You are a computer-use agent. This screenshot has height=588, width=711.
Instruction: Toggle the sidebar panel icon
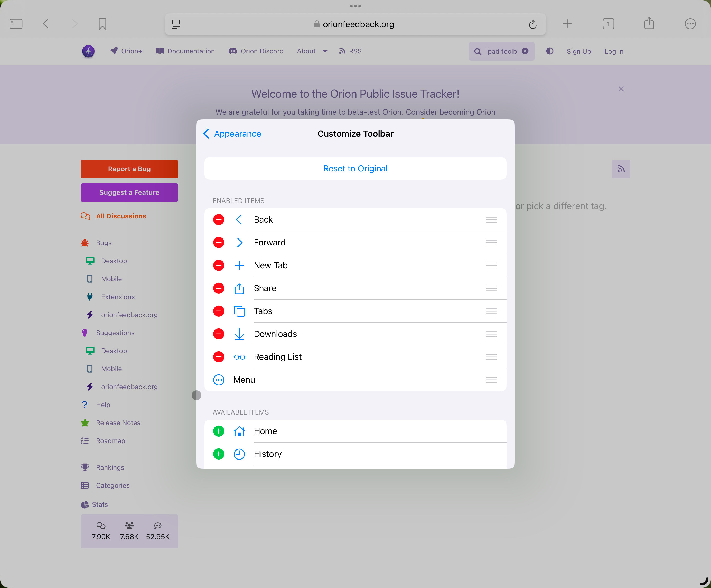[16, 24]
